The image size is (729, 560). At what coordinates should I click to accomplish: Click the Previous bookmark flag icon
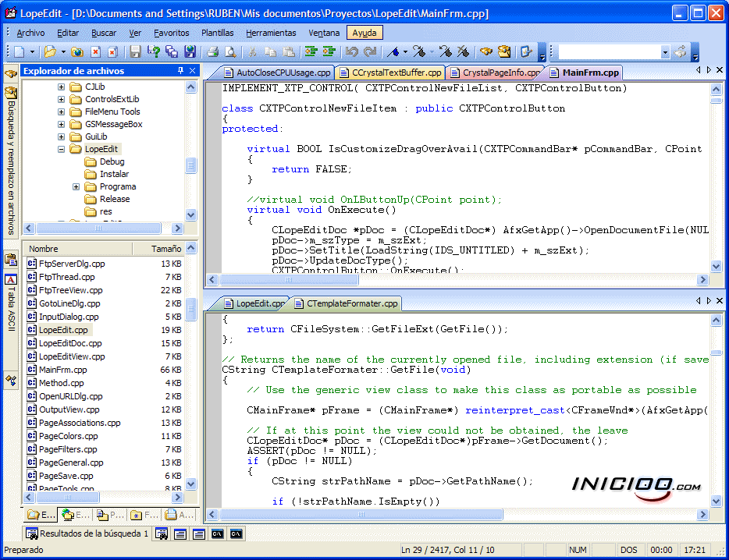point(446,51)
